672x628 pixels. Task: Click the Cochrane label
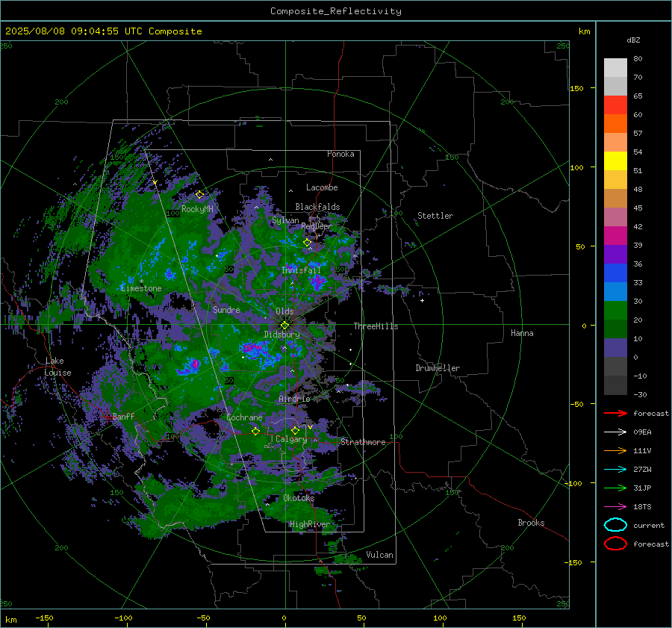244,417
